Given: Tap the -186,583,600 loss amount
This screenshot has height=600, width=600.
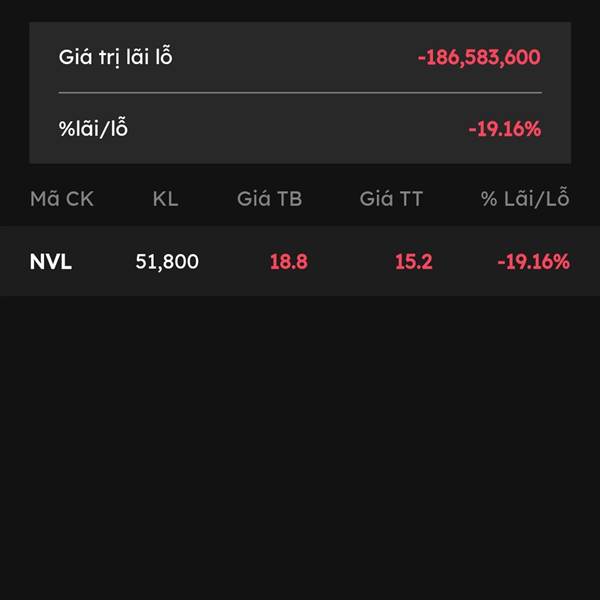Looking at the screenshot, I should pos(479,57).
